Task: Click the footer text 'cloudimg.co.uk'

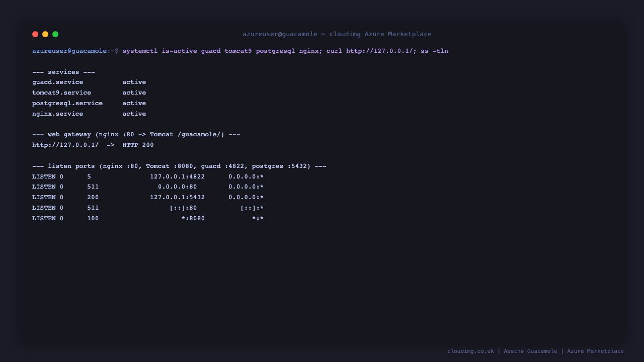Action: coord(470,351)
